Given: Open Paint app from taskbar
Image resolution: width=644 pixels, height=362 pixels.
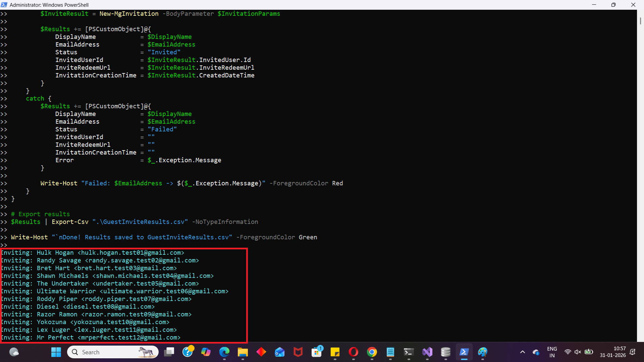Looking at the screenshot, I should (x=482, y=352).
